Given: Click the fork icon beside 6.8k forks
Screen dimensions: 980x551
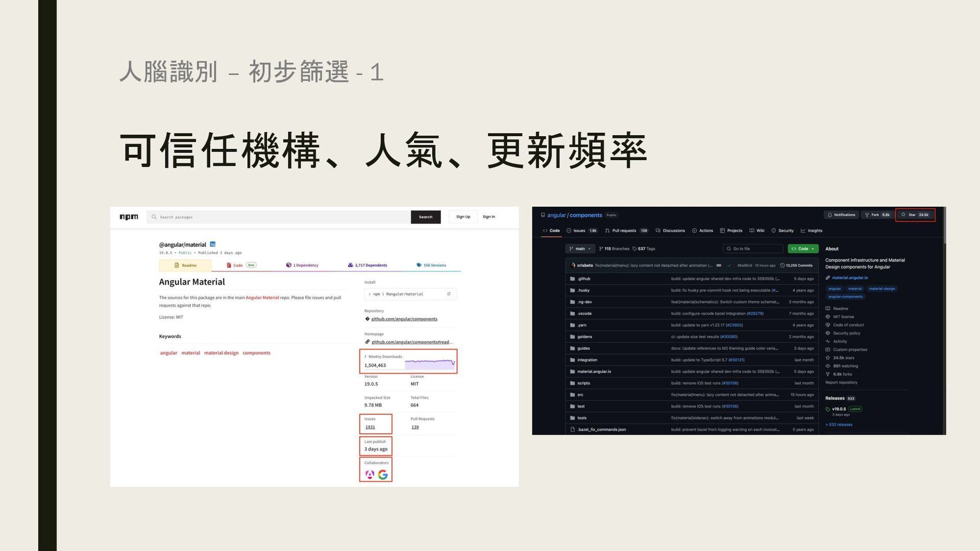Looking at the screenshot, I should click(828, 374).
